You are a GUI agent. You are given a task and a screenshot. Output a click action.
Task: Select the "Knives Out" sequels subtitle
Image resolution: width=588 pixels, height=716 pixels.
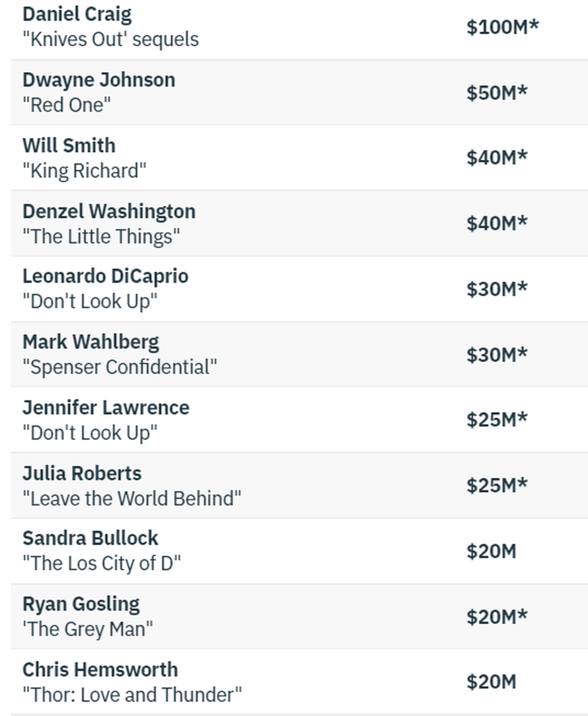coord(110,40)
